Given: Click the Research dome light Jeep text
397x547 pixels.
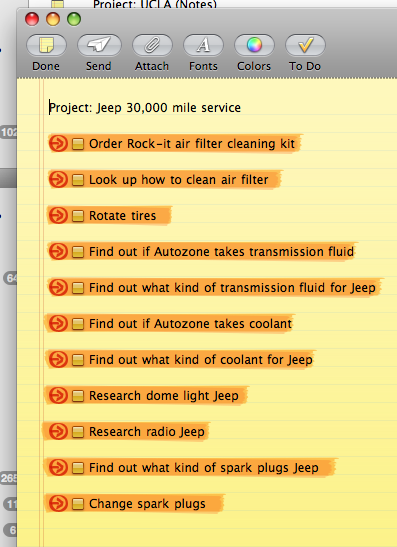Looking at the screenshot, I should coord(164,396).
